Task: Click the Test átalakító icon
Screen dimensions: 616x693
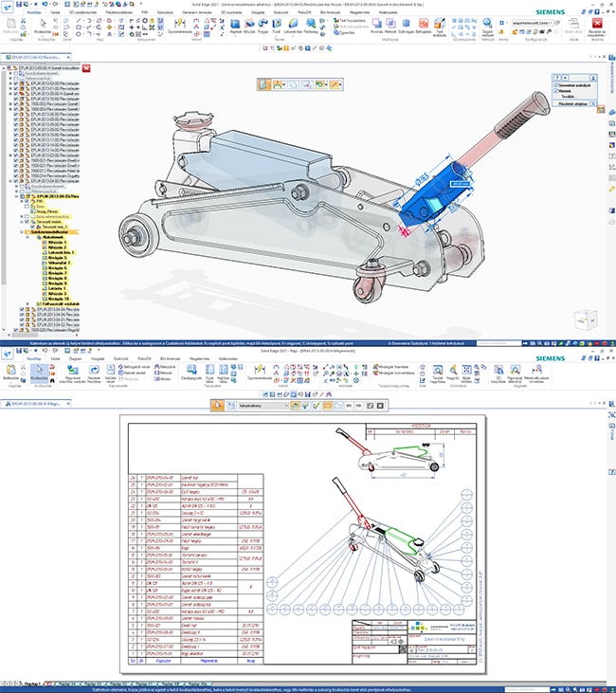Action: 439,27
